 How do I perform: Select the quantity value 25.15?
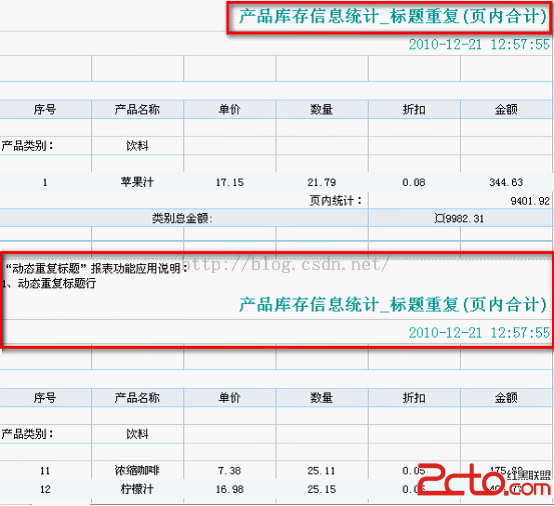(322, 489)
